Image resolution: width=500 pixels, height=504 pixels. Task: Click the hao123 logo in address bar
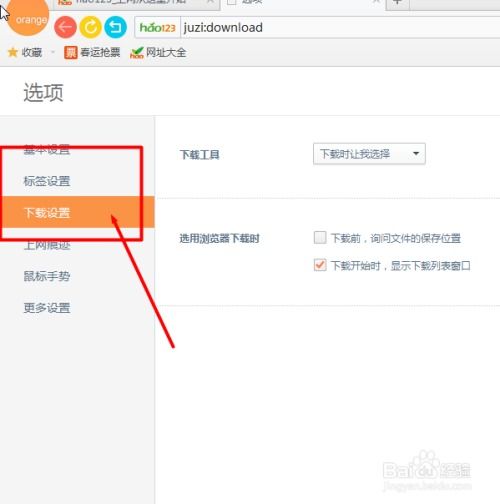pyautogui.click(x=157, y=27)
